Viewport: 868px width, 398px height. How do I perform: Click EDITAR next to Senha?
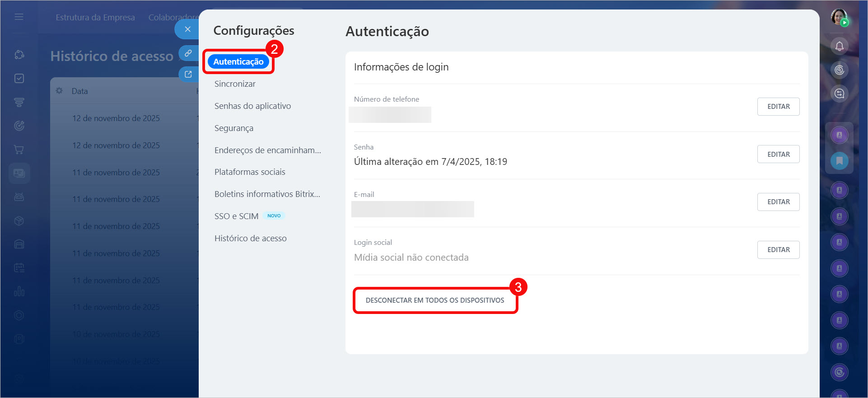tap(778, 155)
